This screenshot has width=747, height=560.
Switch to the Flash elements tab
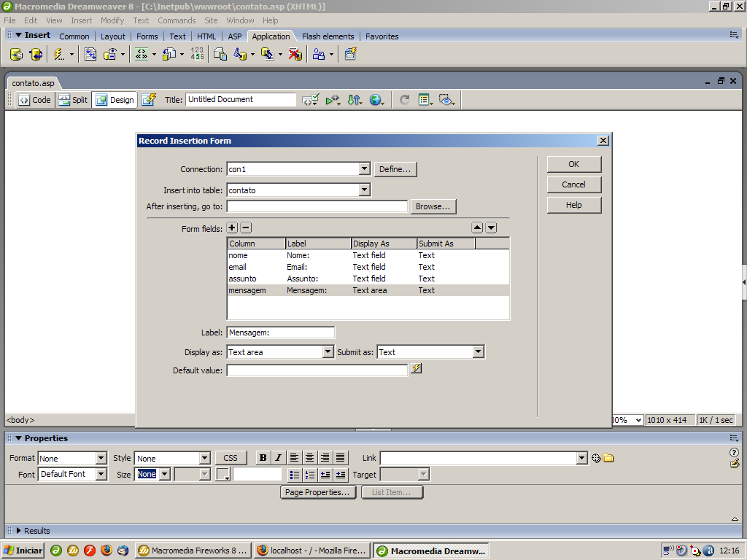click(328, 36)
